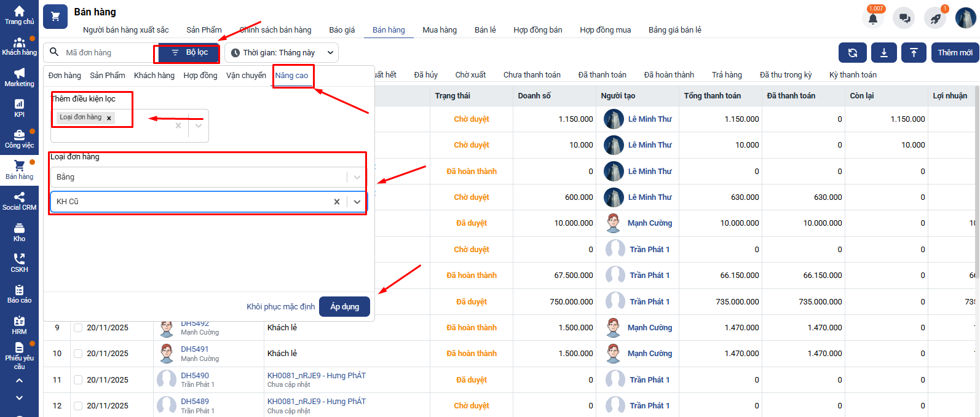
Task: Expand the KH Cũ value dropdown
Action: 357,202
